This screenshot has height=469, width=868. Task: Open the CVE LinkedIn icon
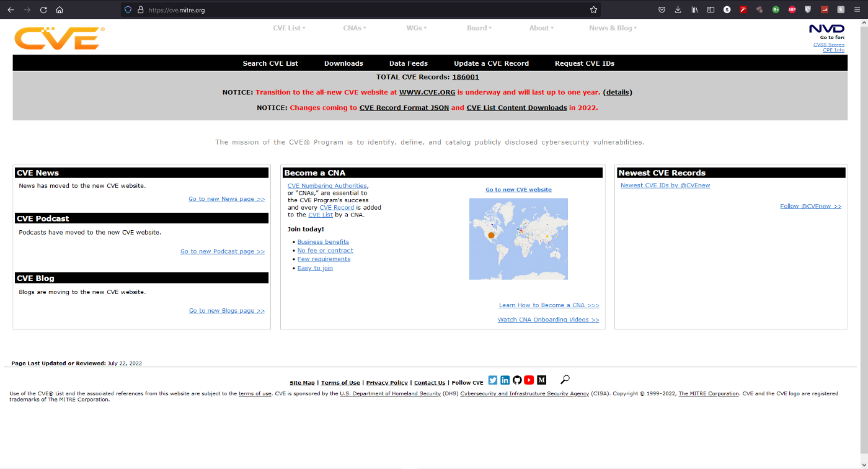click(x=505, y=380)
